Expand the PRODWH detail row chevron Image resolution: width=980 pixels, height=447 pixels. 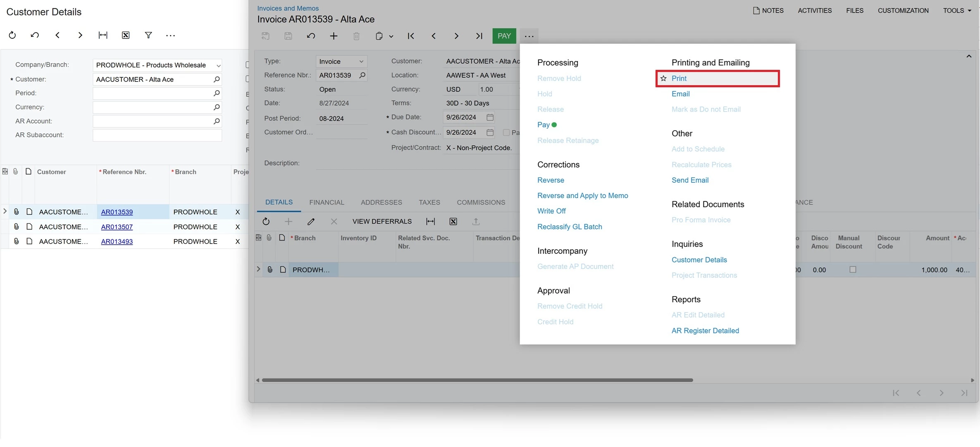coord(258,269)
